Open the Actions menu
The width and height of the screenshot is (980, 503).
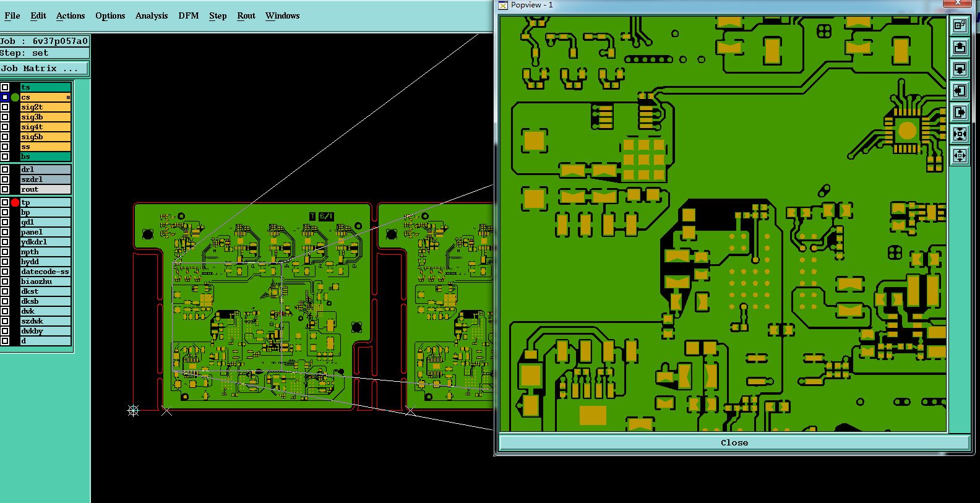(x=71, y=15)
